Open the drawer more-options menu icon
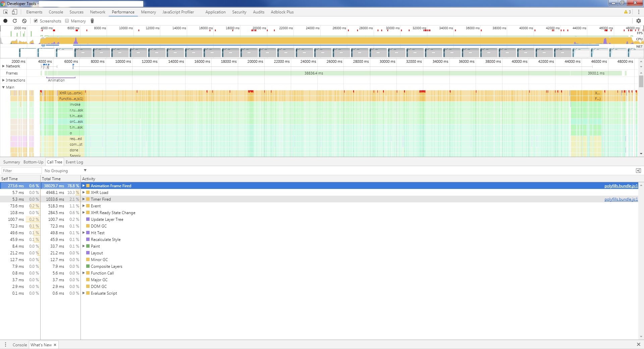The image size is (644, 349). click(5, 345)
